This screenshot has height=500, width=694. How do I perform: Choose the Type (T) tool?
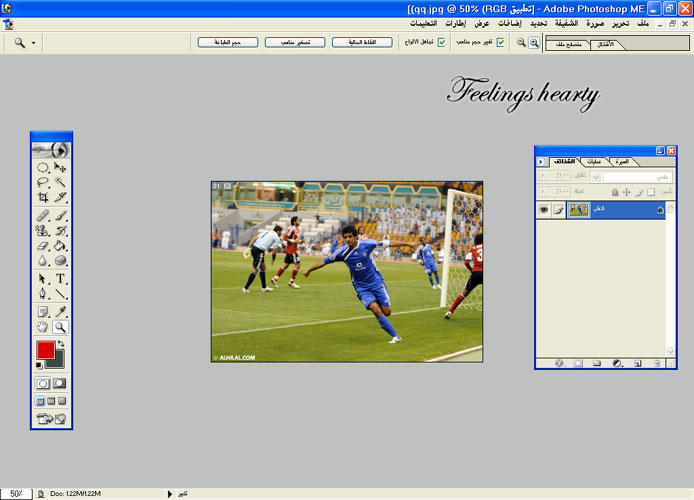tap(61, 279)
